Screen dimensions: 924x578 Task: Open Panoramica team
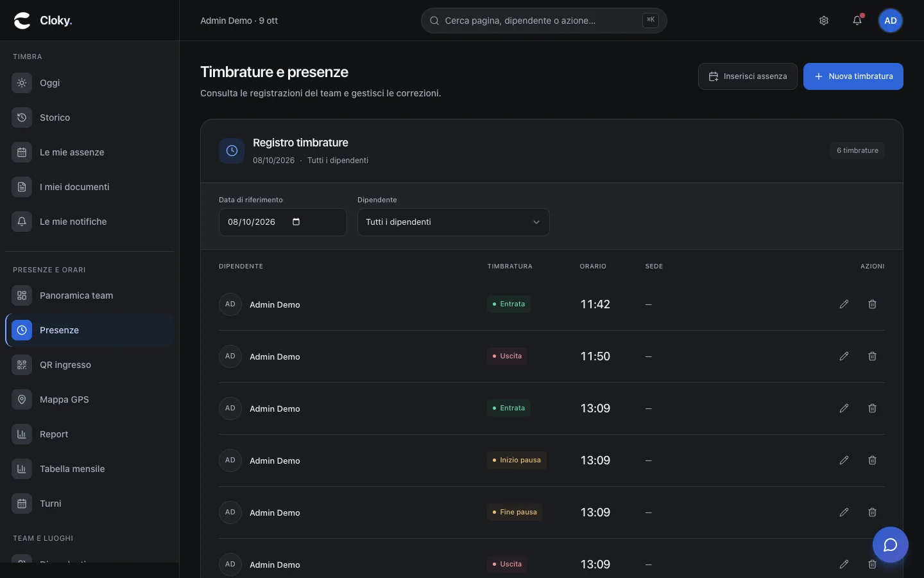click(x=89, y=295)
